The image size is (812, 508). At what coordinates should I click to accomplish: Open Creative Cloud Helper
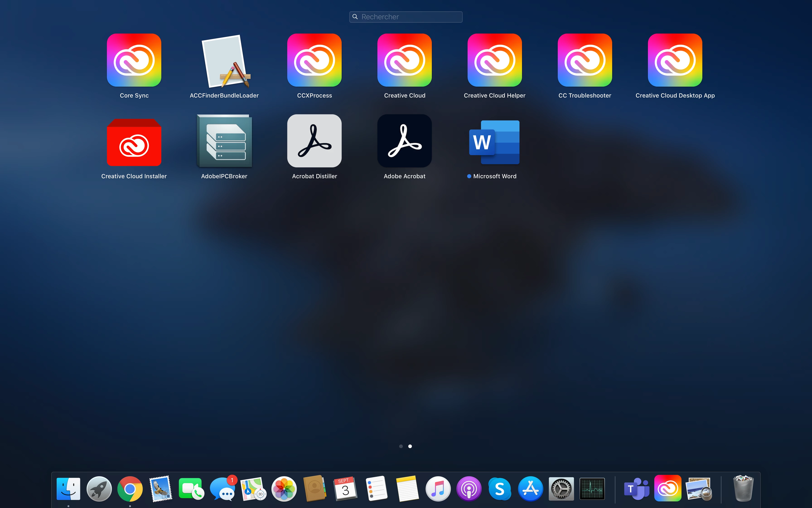tap(495, 60)
